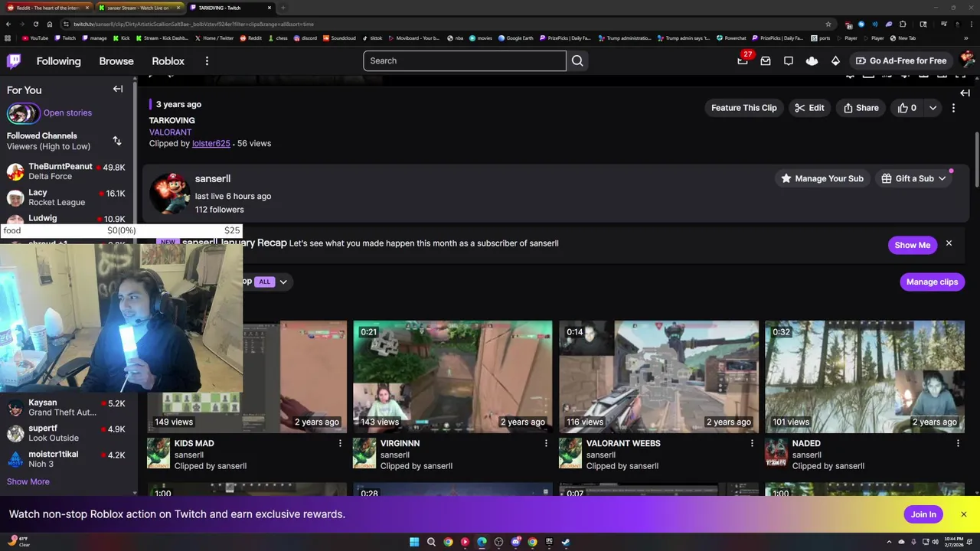980x551 pixels.
Task: Click the Get Bits diamond icon
Action: (x=835, y=61)
